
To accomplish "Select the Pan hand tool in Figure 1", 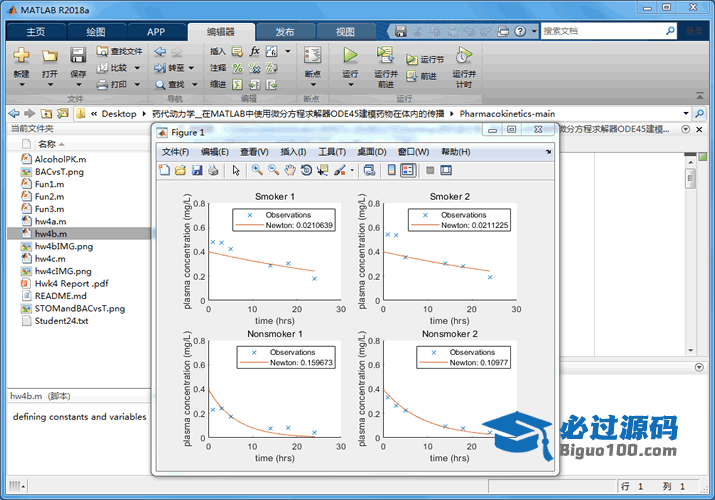I will (x=290, y=170).
